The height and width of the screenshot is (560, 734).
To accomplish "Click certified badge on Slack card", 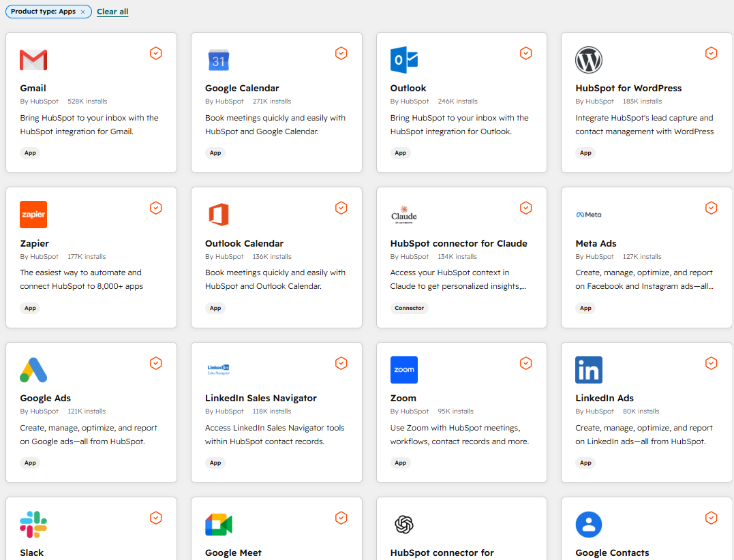I will [x=156, y=518].
